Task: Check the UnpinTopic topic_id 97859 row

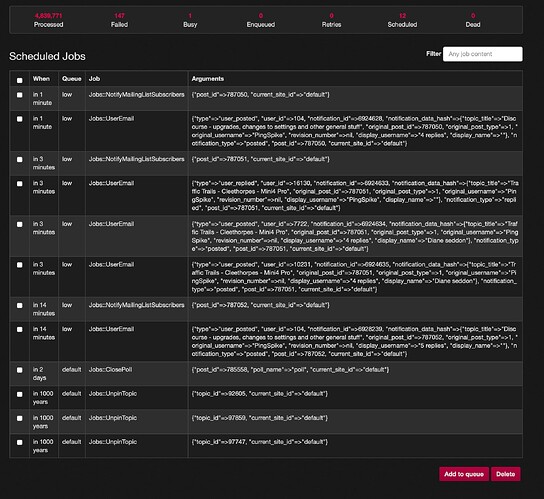Action: click(20, 418)
